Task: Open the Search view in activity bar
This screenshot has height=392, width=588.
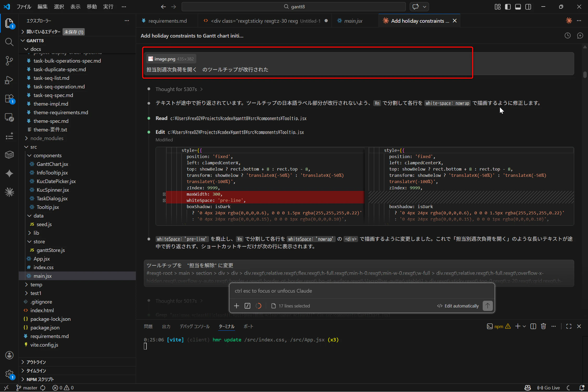Action: [9, 42]
